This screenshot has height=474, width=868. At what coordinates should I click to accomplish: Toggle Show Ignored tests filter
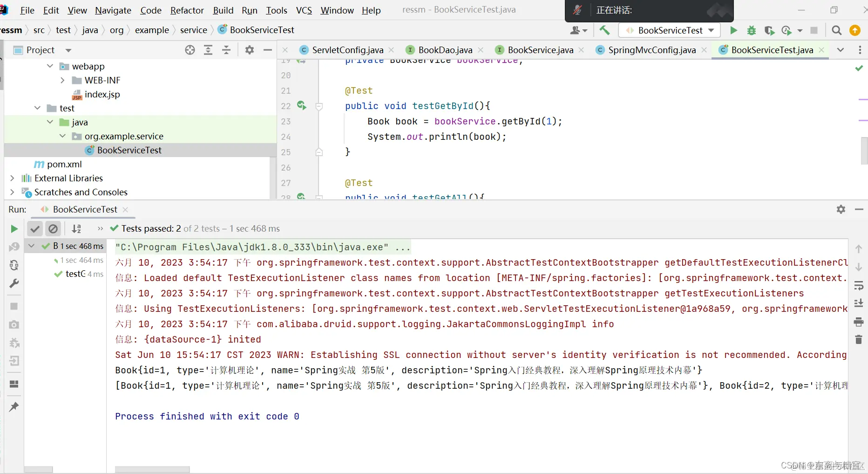click(53, 229)
